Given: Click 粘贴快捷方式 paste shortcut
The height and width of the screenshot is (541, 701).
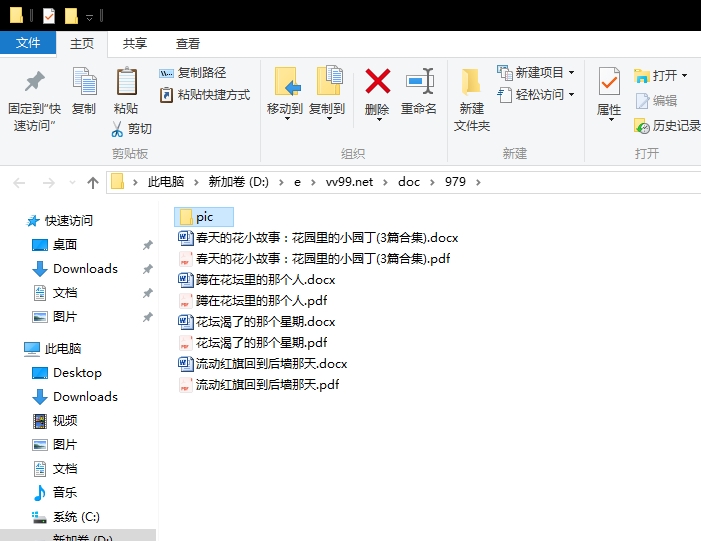Looking at the screenshot, I should click(205, 95).
